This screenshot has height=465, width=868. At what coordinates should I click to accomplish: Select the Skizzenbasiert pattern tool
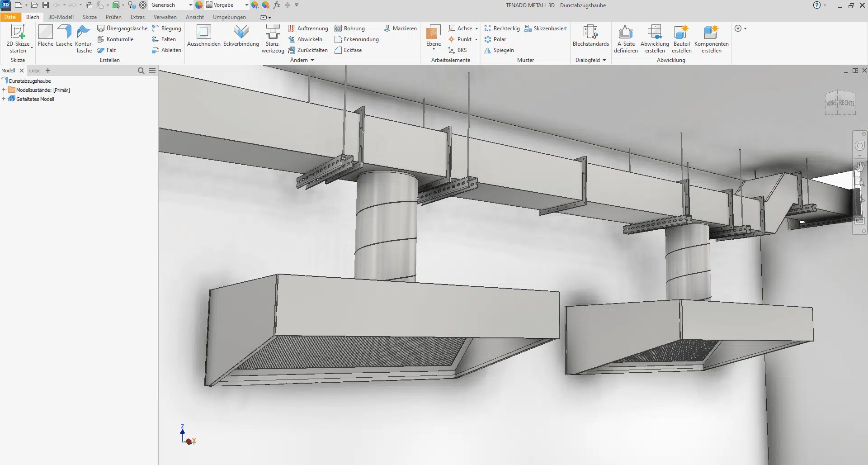tap(546, 28)
